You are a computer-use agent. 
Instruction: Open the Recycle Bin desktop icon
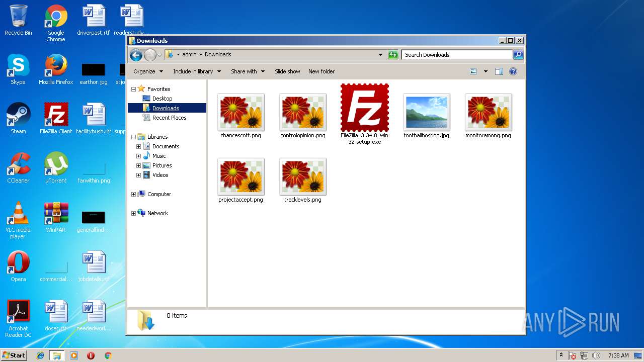coord(18,20)
